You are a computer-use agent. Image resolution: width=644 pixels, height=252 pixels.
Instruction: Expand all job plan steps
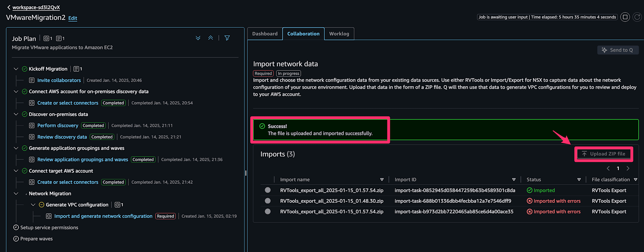(x=198, y=38)
